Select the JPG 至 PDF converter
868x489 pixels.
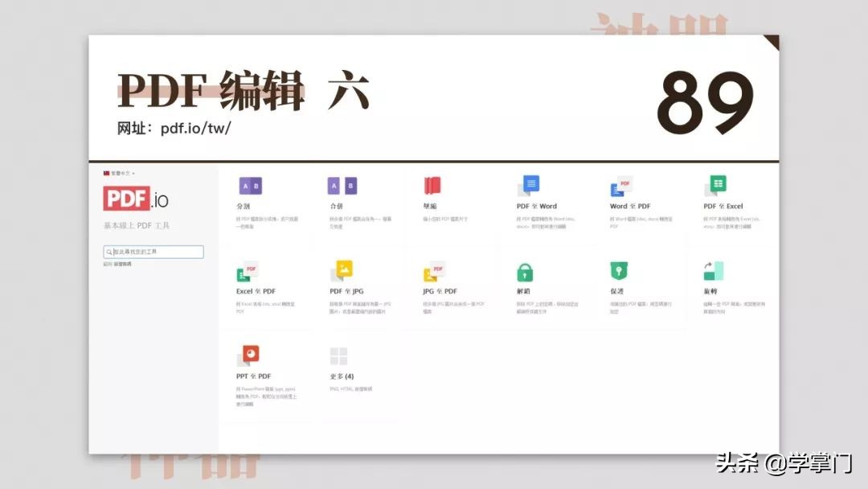coord(432,271)
